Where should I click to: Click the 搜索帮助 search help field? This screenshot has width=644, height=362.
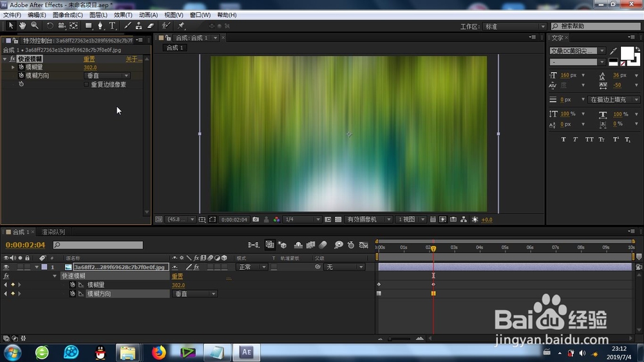click(x=596, y=26)
